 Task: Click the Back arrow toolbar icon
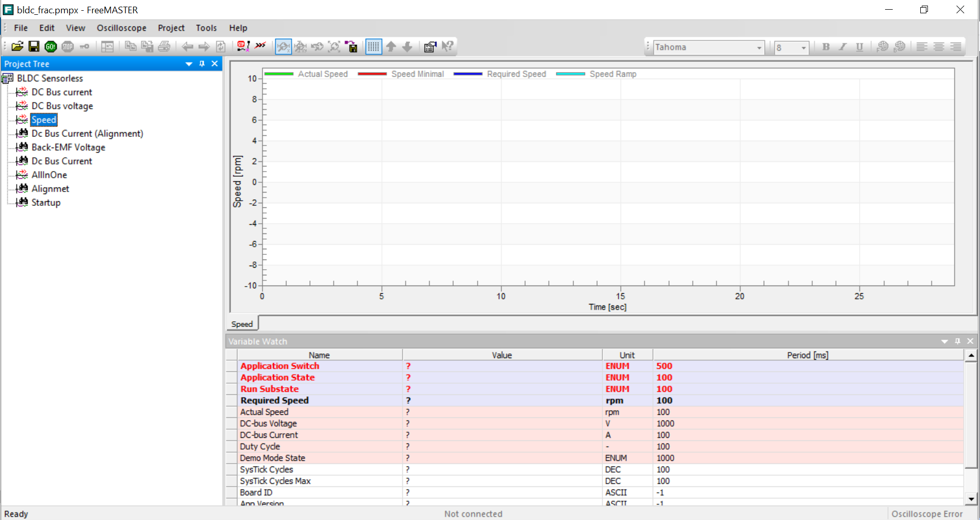click(x=187, y=46)
